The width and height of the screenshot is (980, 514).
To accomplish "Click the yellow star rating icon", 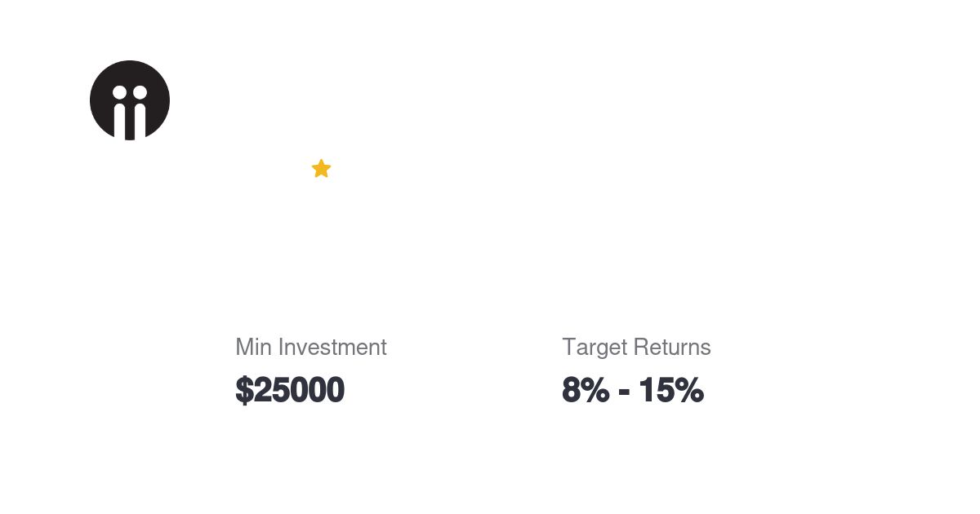I will [x=321, y=169].
